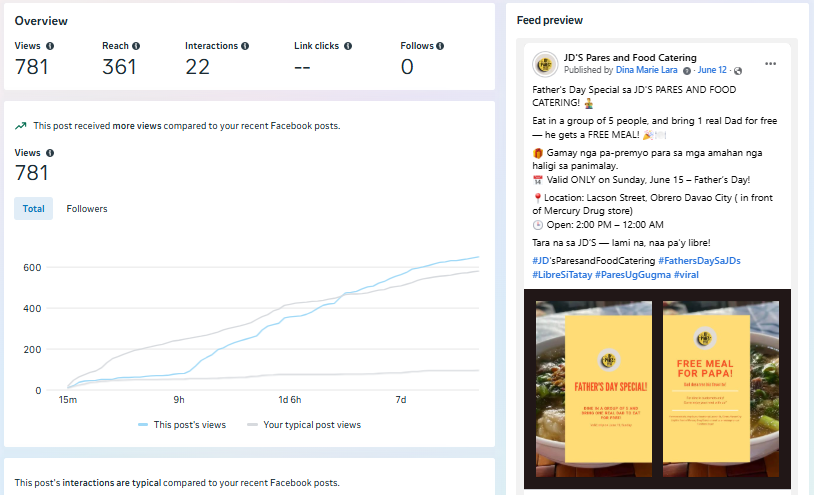Open the three-dots post options menu
Viewport: 814px width, 495px height.
click(x=770, y=64)
